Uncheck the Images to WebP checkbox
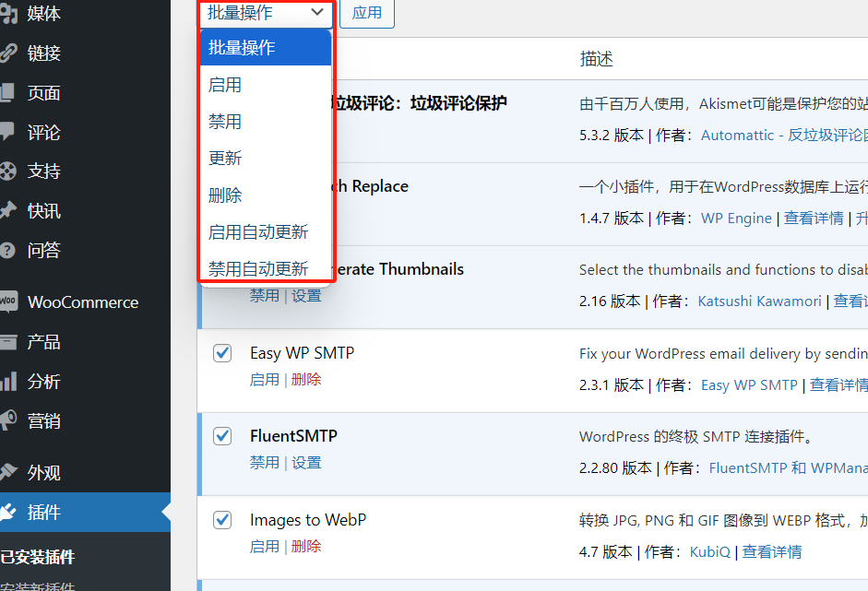868x591 pixels. click(222, 519)
